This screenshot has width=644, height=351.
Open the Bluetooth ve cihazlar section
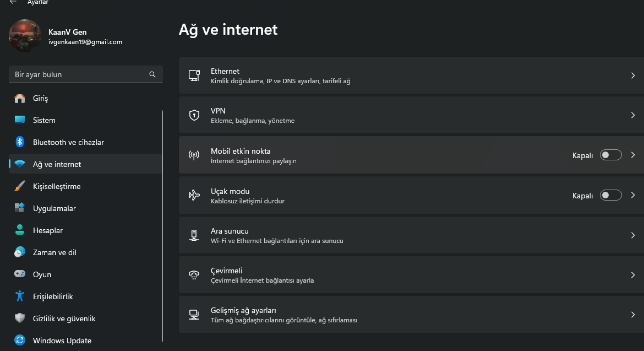68,142
